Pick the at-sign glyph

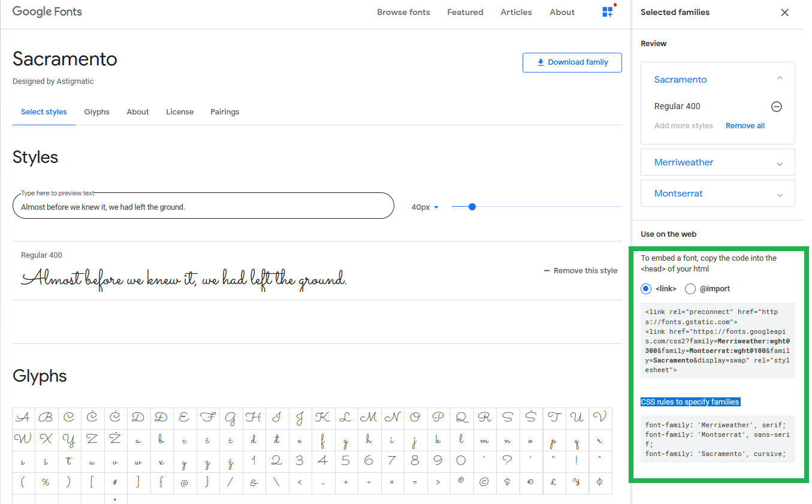(x=185, y=482)
